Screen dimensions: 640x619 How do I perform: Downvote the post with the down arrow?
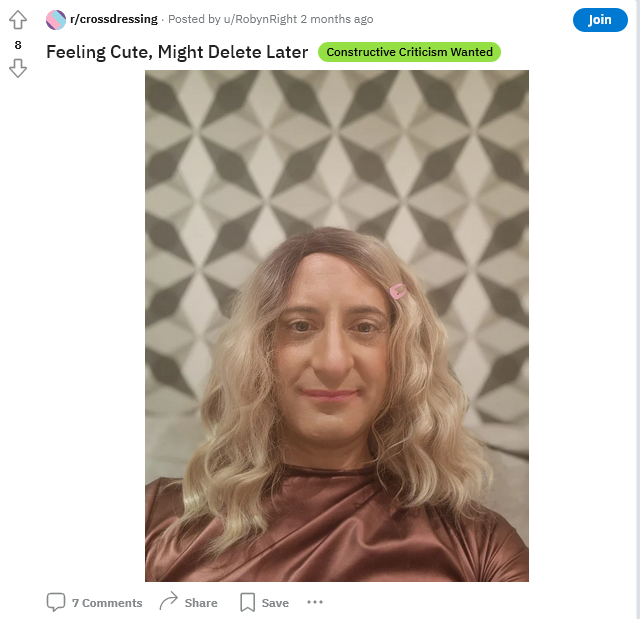point(18,68)
